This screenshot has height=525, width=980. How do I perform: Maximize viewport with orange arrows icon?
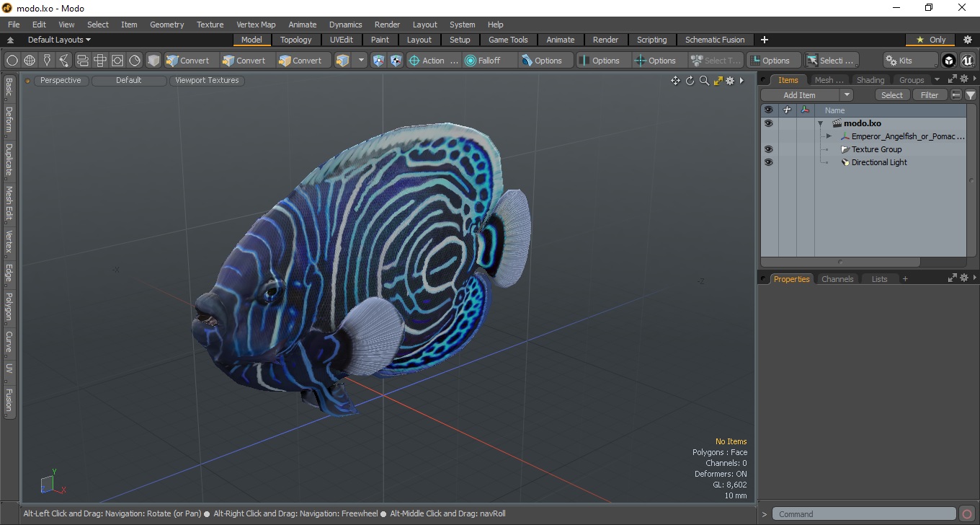pyautogui.click(x=718, y=81)
